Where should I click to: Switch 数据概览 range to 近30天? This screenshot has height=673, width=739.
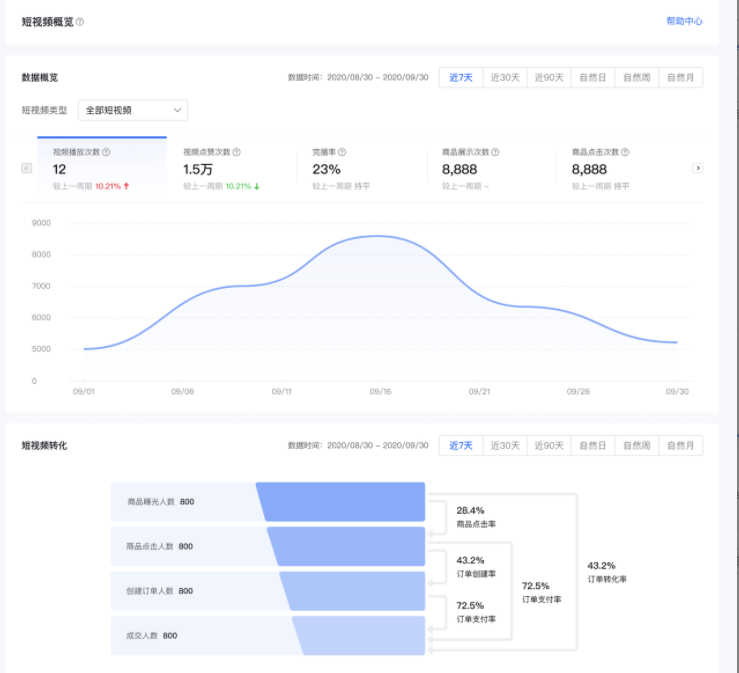(504, 77)
